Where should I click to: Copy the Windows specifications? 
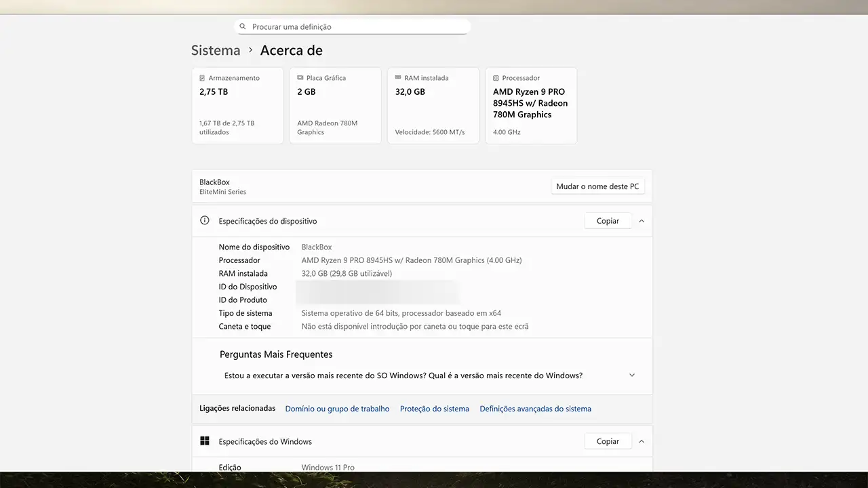(608, 441)
